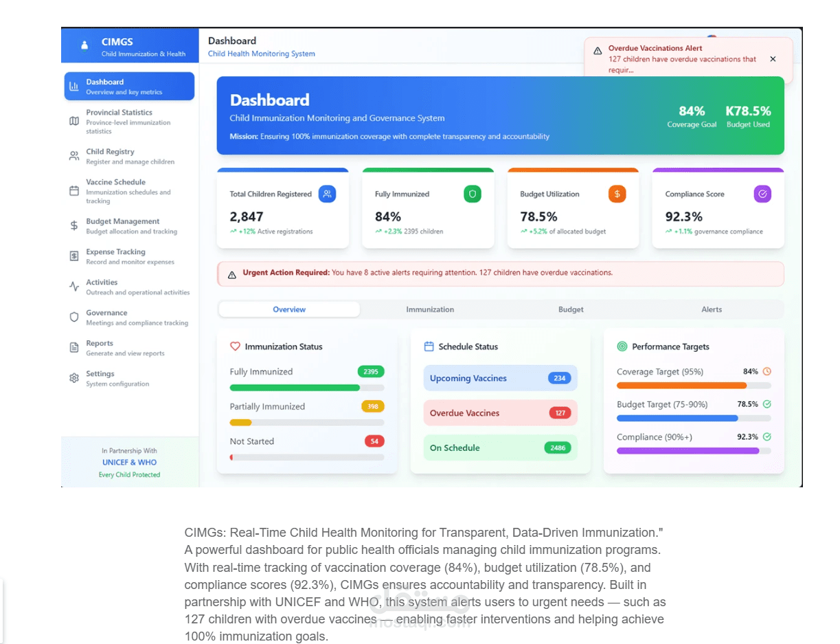Select the Alerts tab
Viewport: 840px width, 644px height.
pos(712,309)
